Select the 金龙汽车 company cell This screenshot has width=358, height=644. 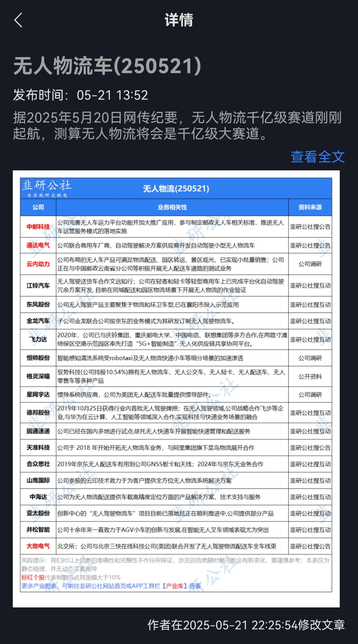point(38,321)
